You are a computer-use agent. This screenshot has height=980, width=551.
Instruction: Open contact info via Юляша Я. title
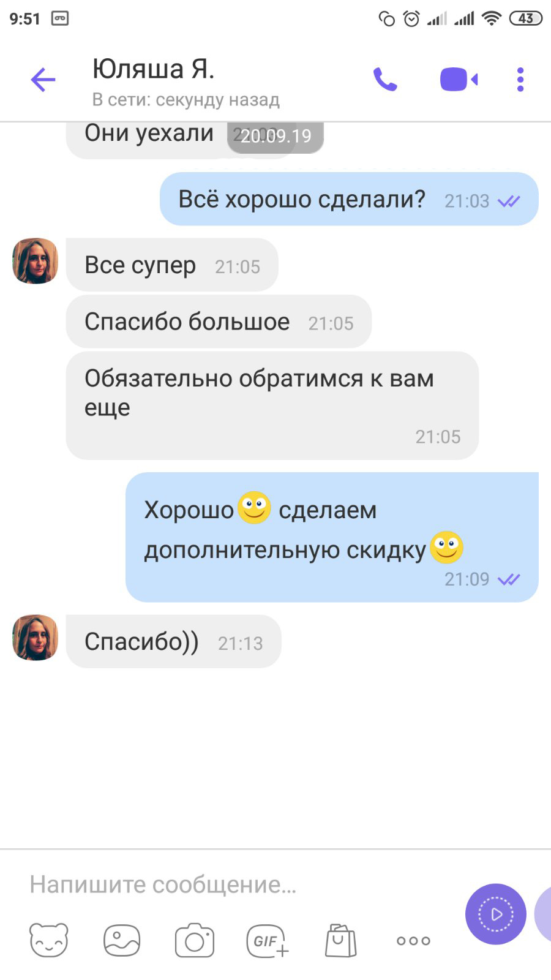tap(154, 69)
